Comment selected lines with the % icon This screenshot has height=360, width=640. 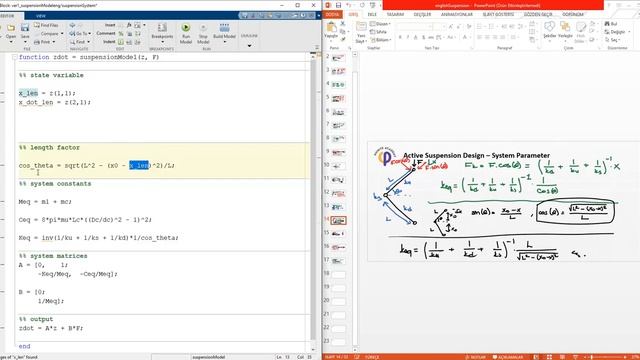pyautogui.click(x=121, y=33)
